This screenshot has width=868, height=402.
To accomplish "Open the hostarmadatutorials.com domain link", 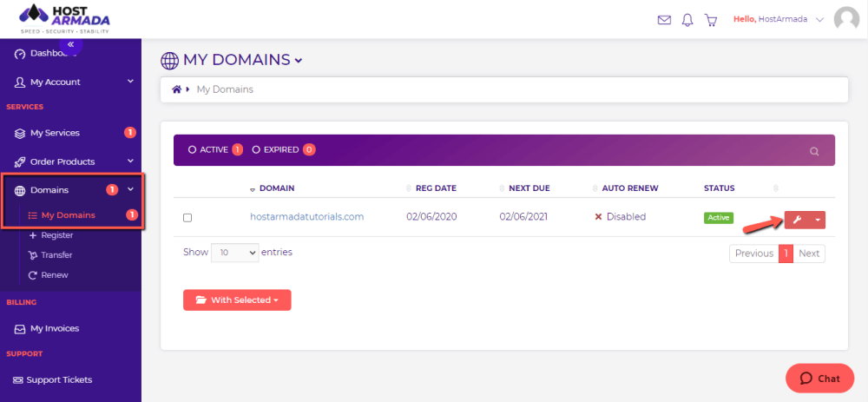I will coord(306,216).
